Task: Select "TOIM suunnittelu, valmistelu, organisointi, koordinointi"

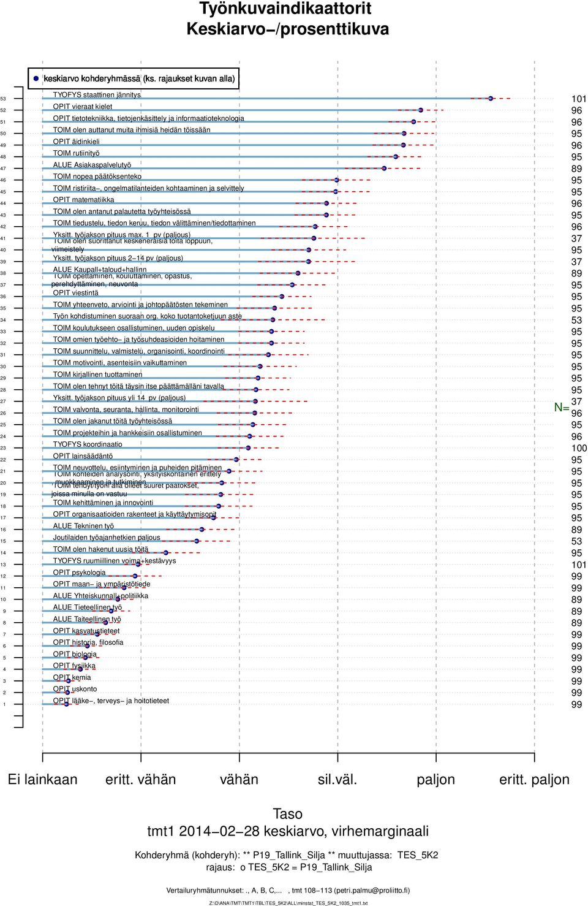Action: click(138, 351)
